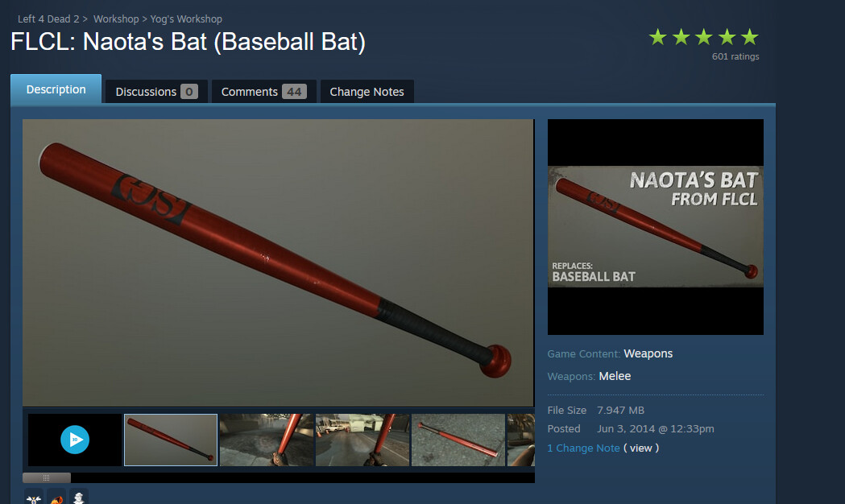Switch to the Comments tab
The width and height of the screenshot is (845, 504).
click(263, 92)
